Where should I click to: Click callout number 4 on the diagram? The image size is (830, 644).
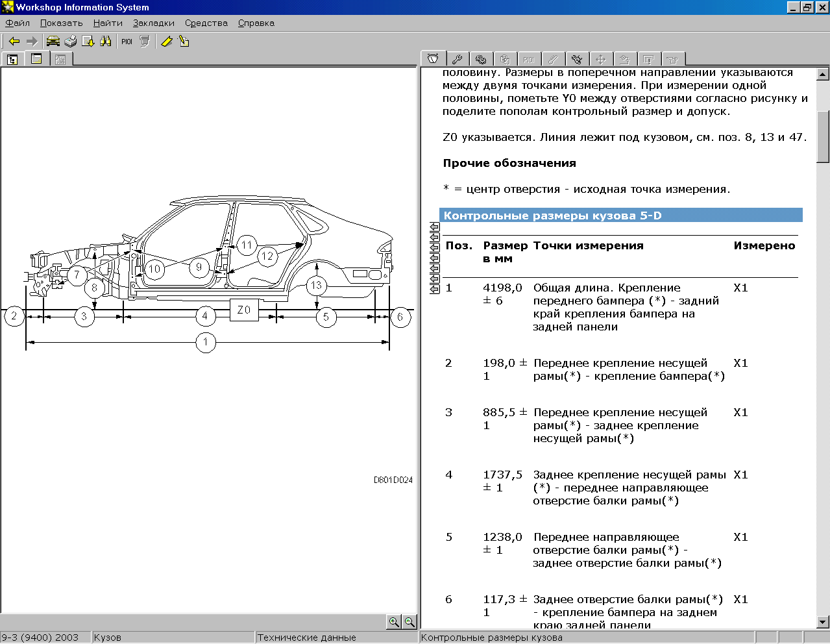(205, 316)
